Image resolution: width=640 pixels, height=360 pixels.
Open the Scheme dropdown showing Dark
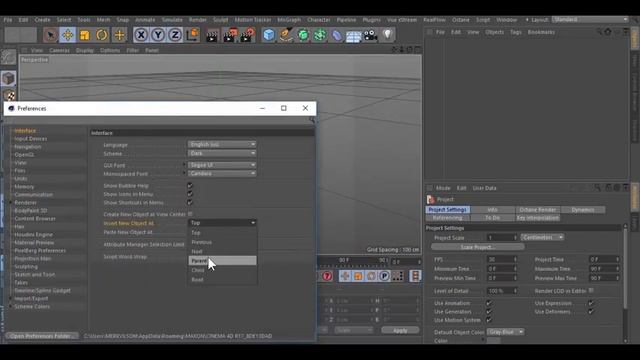tap(222, 153)
